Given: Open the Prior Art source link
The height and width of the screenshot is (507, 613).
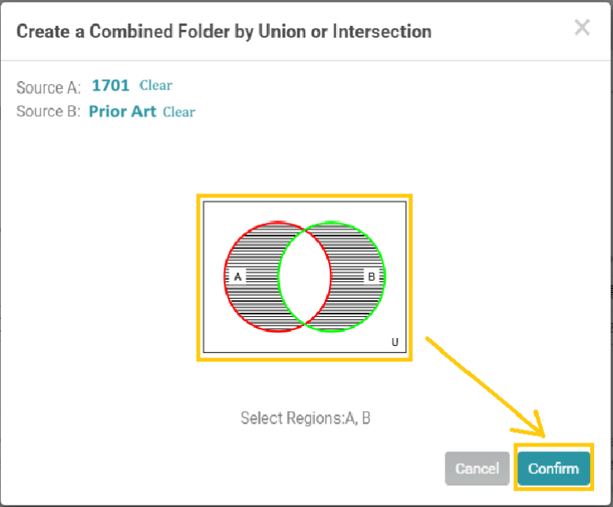Looking at the screenshot, I should click(122, 111).
